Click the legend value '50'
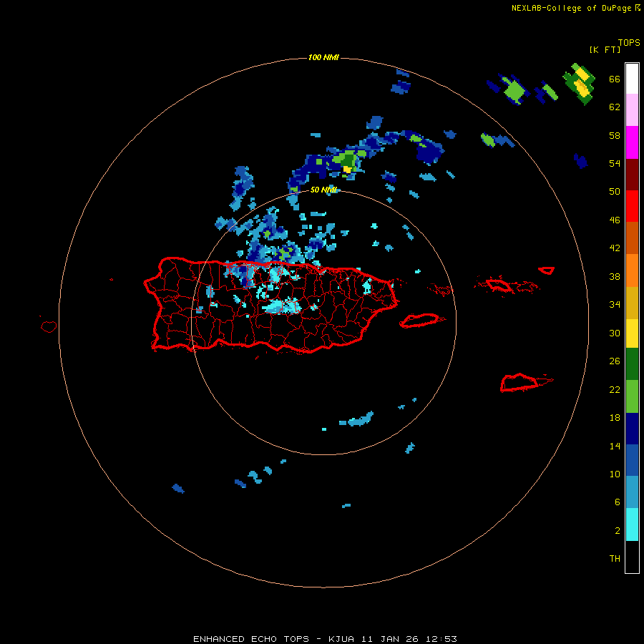Viewport: 644px width, 644px height. [x=615, y=191]
